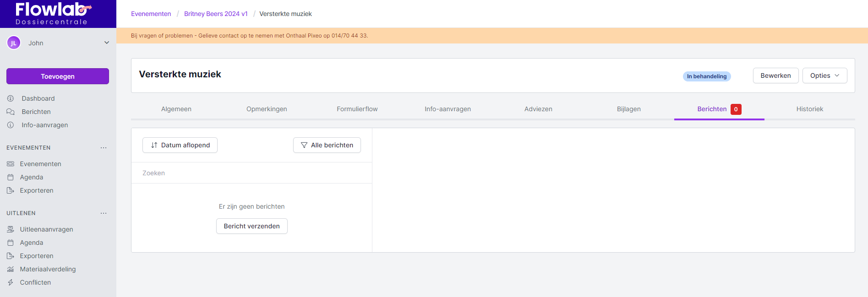The image size is (868, 297).
Task: Open the Alle berichten filter dropdown
Action: click(x=327, y=145)
